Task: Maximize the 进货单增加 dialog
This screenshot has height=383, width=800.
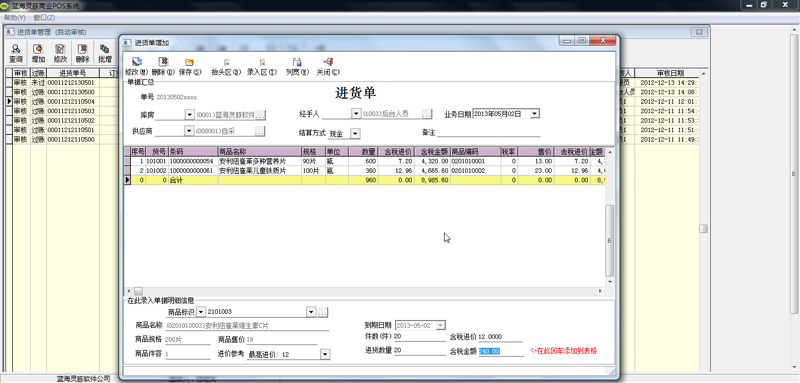Action: (x=581, y=40)
